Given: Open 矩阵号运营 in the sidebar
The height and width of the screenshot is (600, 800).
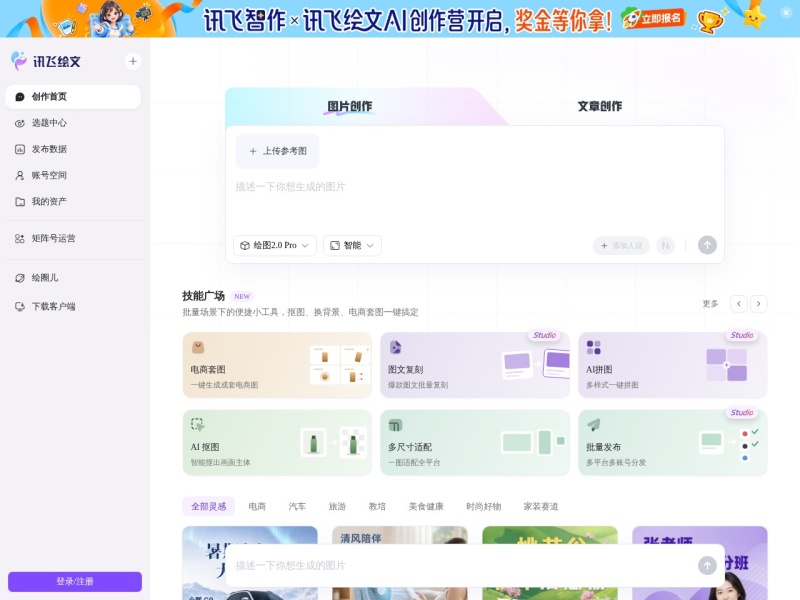Looking at the screenshot, I should (x=73, y=238).
